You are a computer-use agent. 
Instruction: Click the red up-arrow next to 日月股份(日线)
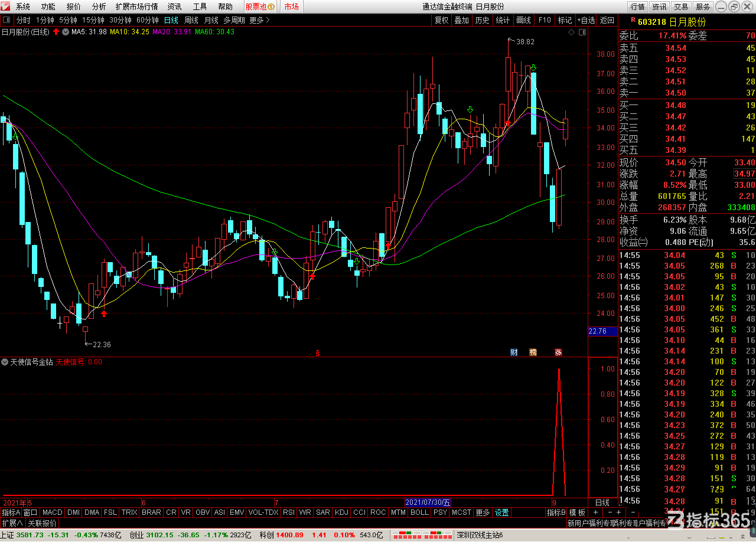56,32
